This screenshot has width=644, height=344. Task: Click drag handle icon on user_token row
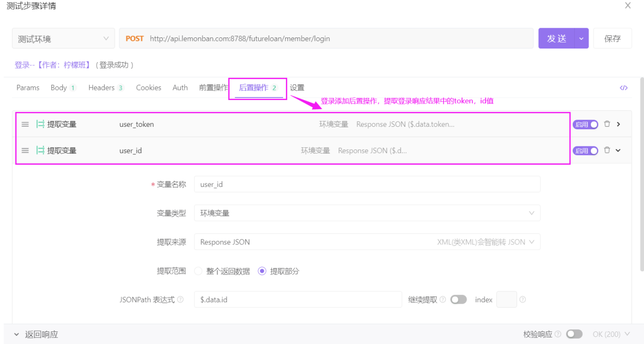pos(25,124)
